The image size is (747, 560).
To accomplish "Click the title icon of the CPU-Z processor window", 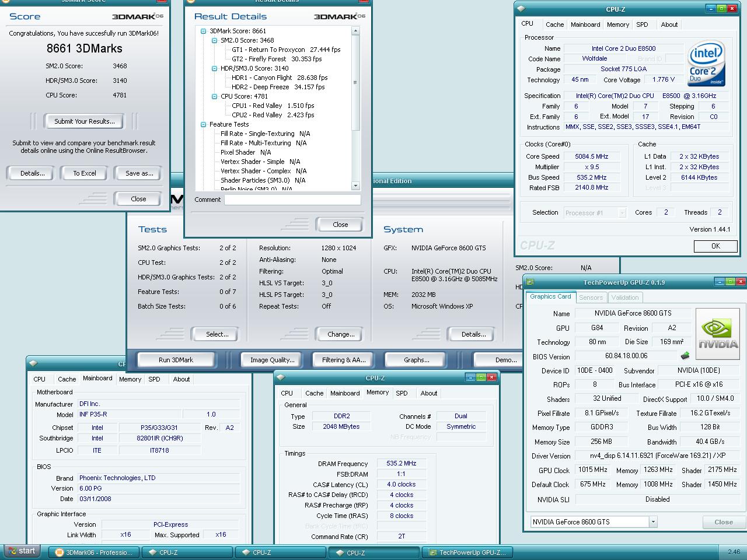I will click(521, 9).
